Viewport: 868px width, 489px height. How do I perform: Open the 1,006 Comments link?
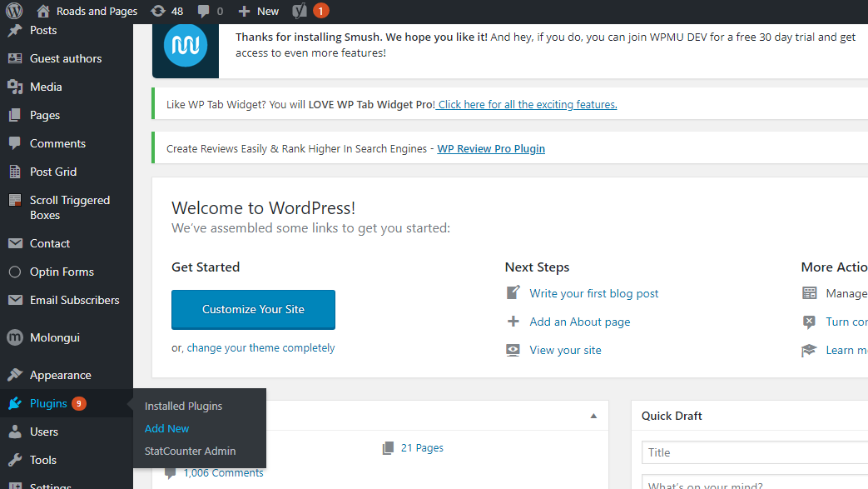(x=224, y=473)
